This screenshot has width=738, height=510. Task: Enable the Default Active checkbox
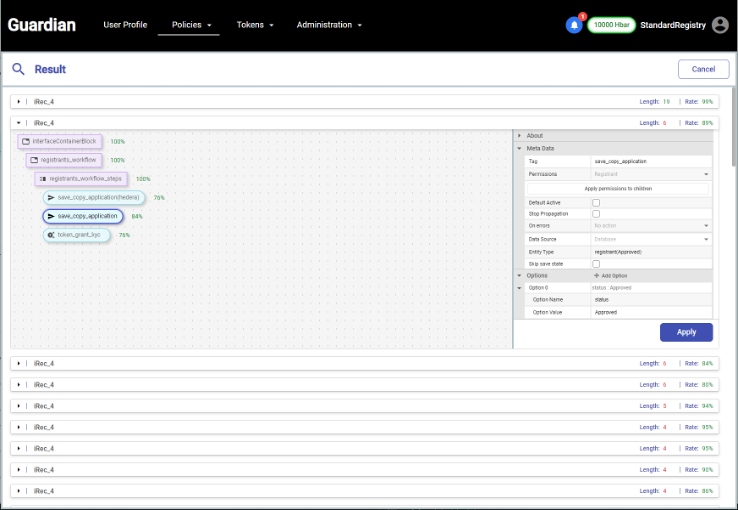[x=596, y=203]
